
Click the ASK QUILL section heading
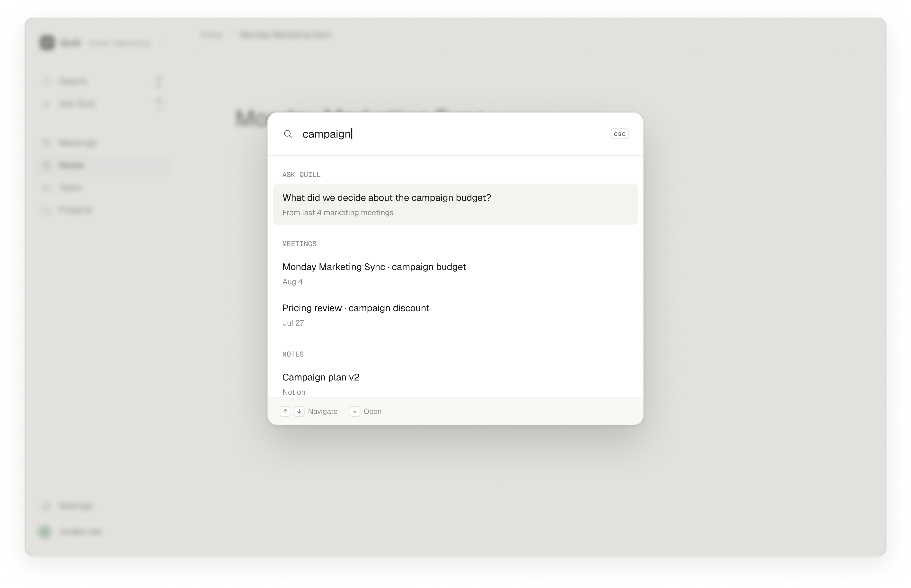(301, 174)
